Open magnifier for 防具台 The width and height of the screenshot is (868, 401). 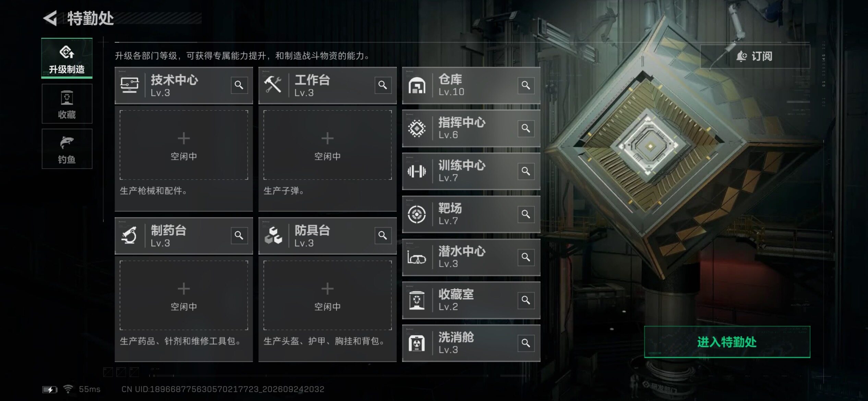[383, 235]
